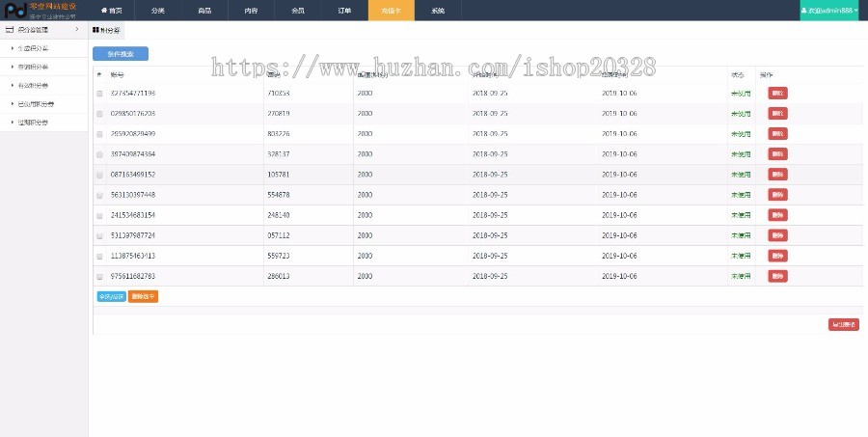This screenshot has height=437, width=868.
Task: Check the box for row with password 270819
Action: click(99, 114)
